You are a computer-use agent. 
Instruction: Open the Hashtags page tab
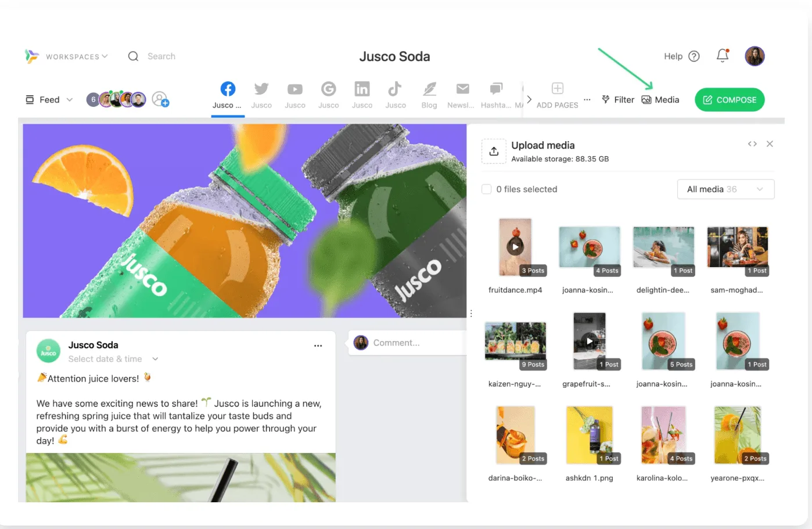(496, 95)
